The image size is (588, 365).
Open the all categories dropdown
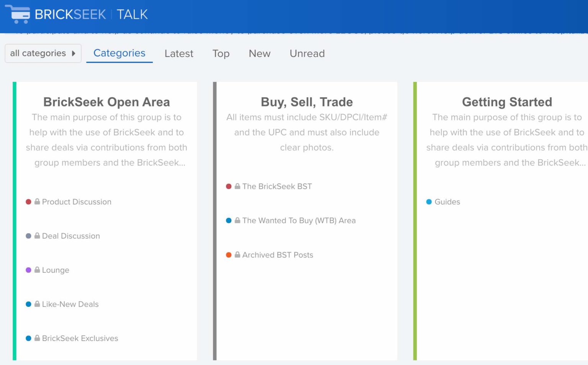pos(43,53)
